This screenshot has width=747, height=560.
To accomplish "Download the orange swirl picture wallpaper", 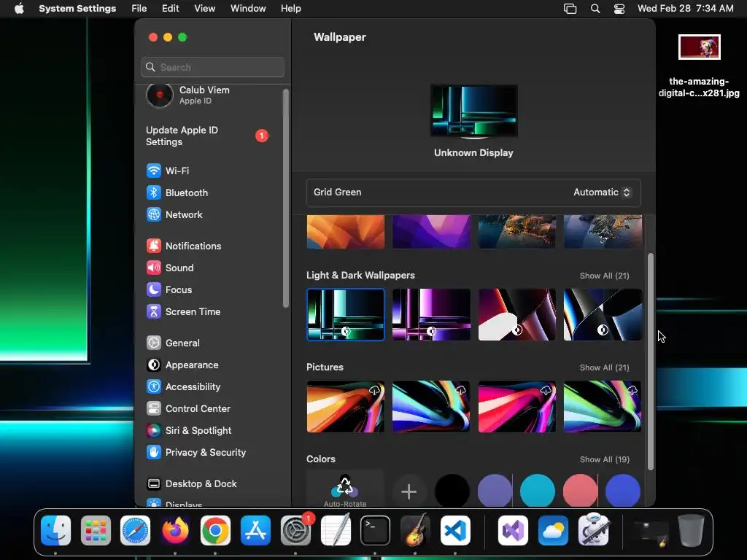I will (x=374, y=391).
